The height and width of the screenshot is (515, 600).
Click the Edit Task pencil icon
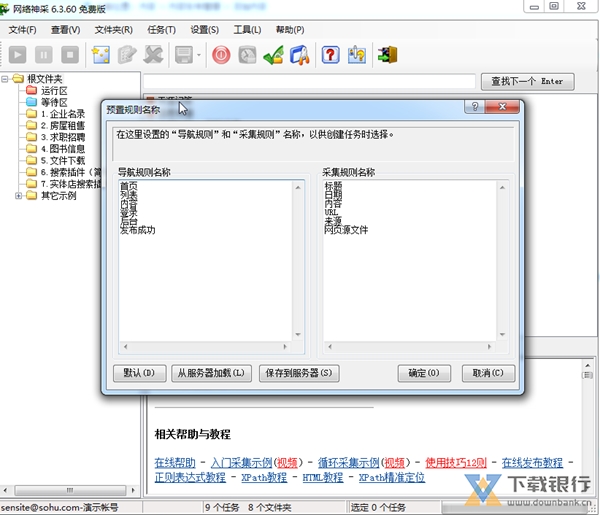tap(127, 55)
